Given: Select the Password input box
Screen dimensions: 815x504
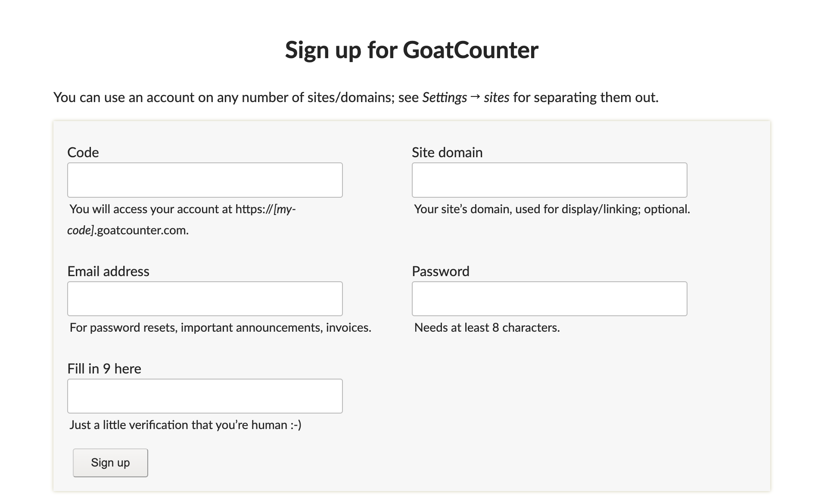Looking at the screenshot, I should tap(549, 299).
